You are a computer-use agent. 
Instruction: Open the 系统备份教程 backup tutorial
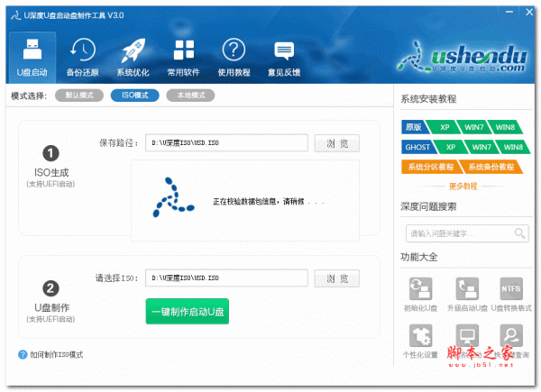491,167
